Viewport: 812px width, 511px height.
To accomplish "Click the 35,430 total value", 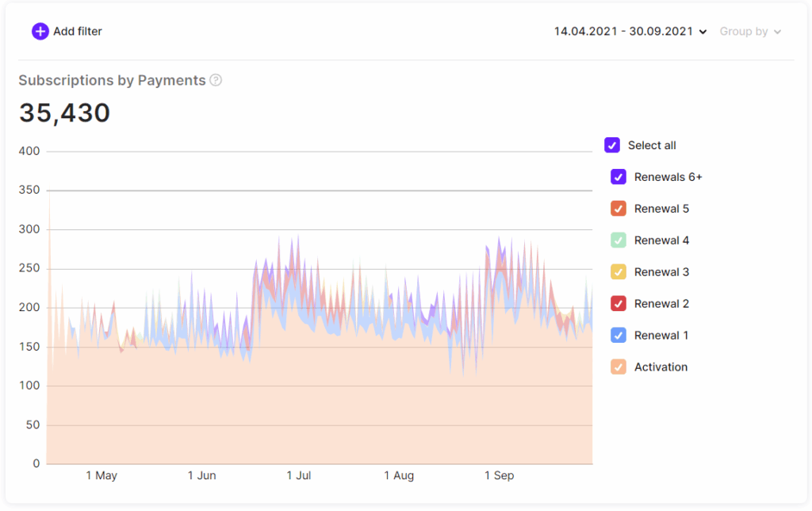I will [x=65, y=113].
